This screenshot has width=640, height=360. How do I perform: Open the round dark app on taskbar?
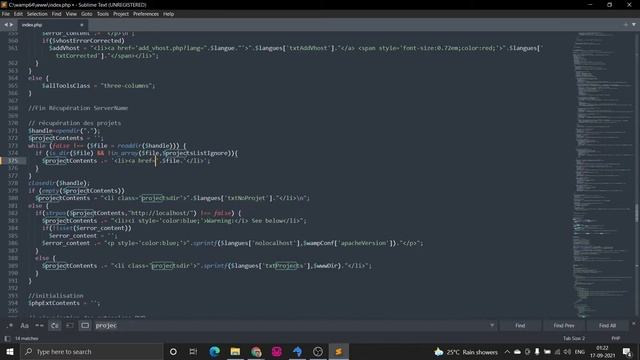pyautogui.click(x=318, y=351)
